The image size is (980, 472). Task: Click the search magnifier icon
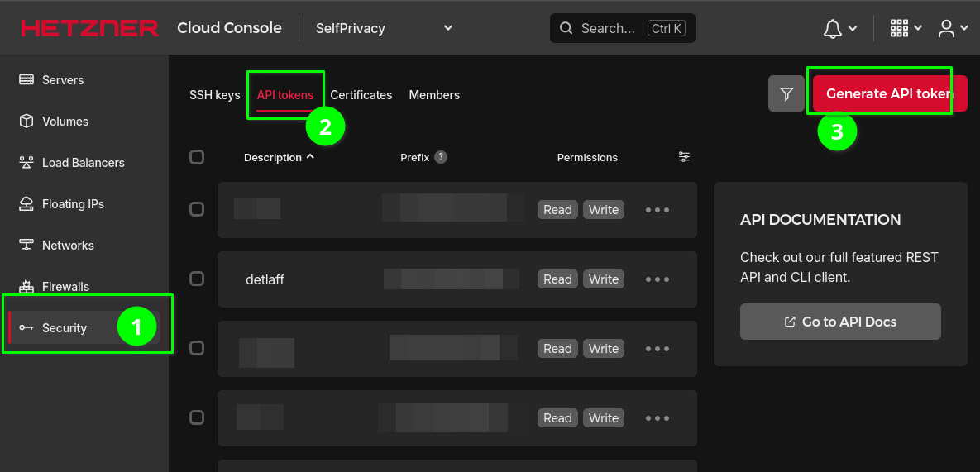tap(566, 28)
